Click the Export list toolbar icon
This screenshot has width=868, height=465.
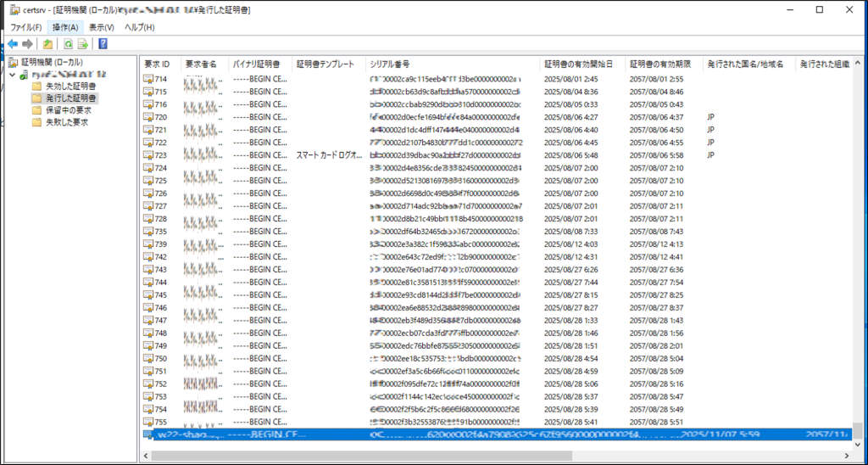tap(83, 43)
